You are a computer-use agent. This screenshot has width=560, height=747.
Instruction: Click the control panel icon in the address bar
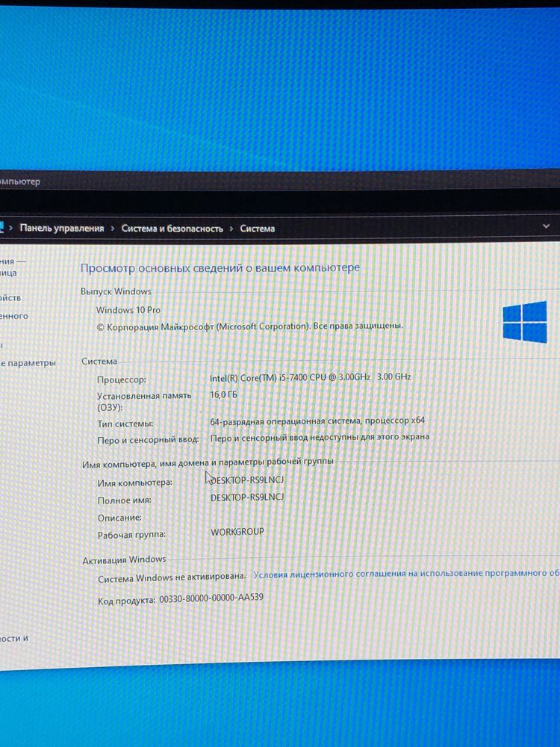[1, 227]
